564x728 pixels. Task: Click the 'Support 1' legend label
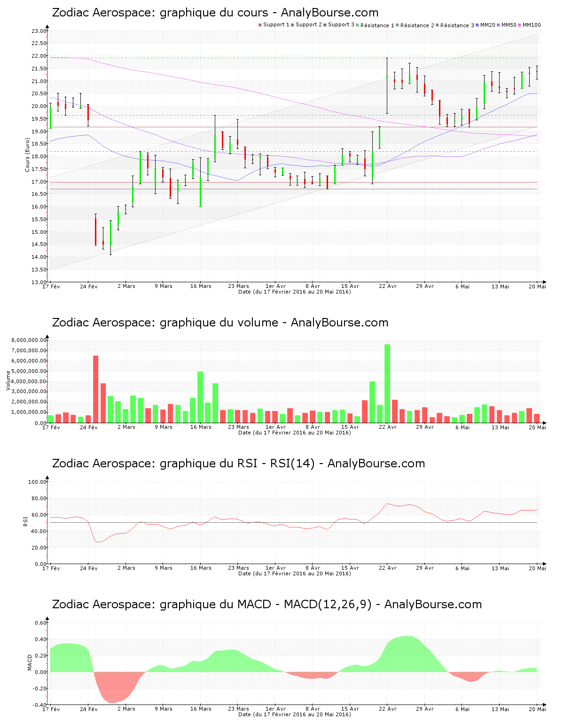pyautogui.click(x=276, y=25)
